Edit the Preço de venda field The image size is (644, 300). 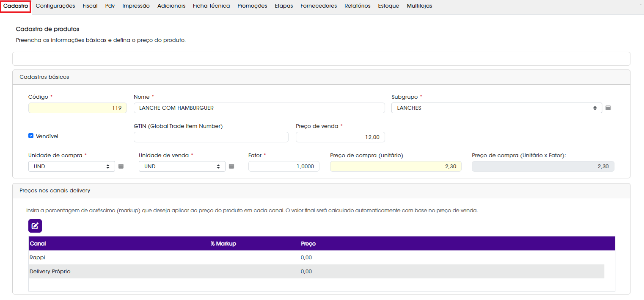click(340, 137)
